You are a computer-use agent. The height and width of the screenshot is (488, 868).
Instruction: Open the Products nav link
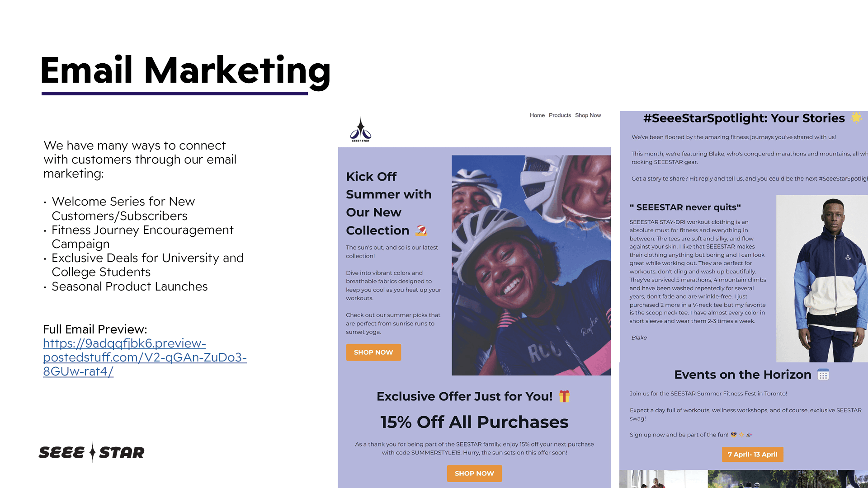click(560, 115)
